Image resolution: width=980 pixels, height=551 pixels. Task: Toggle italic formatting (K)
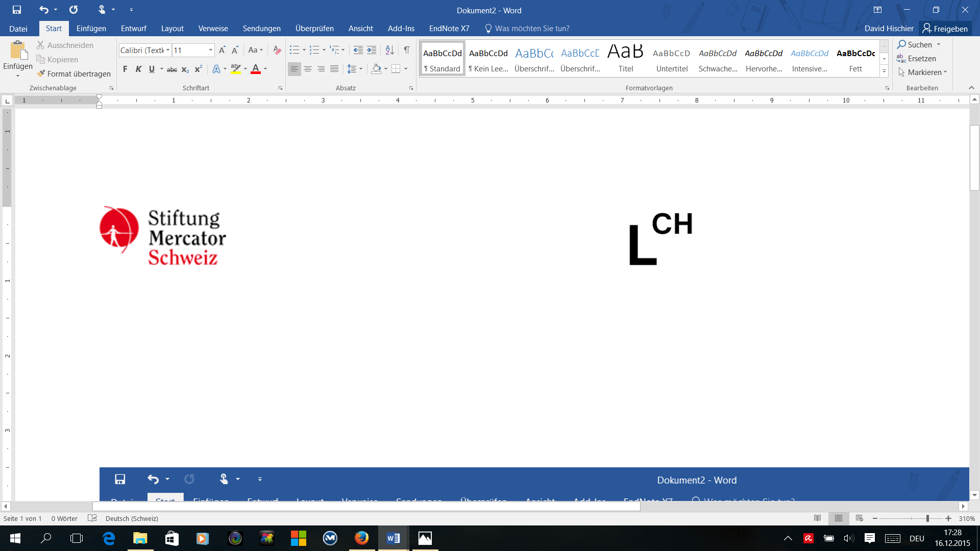(x=138, y=69)
